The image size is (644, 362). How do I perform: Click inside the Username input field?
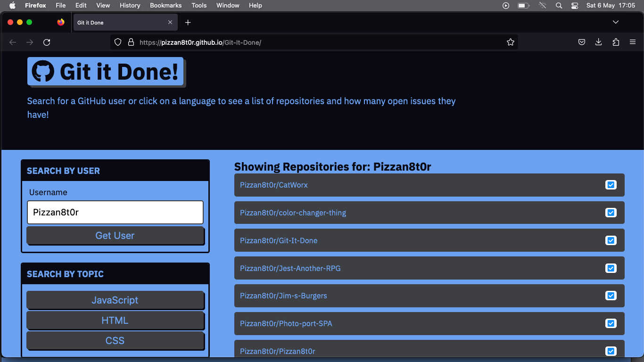(x=115, y=212)
